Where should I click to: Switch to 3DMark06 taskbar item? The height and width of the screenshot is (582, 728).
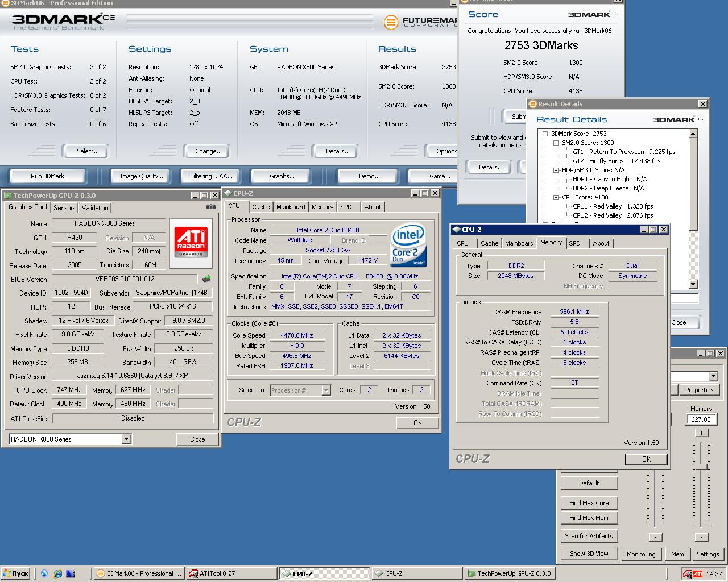pos(139,573)
